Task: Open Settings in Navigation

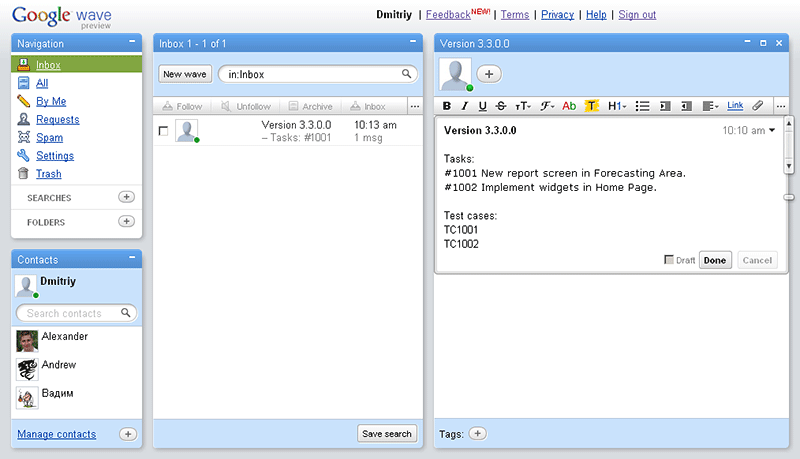Action: 55,156
